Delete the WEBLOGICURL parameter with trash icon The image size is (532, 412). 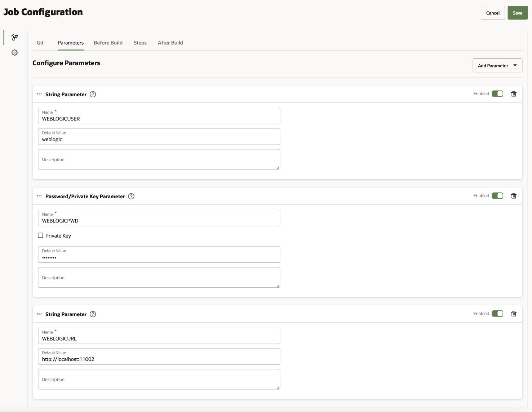[514, 314]
